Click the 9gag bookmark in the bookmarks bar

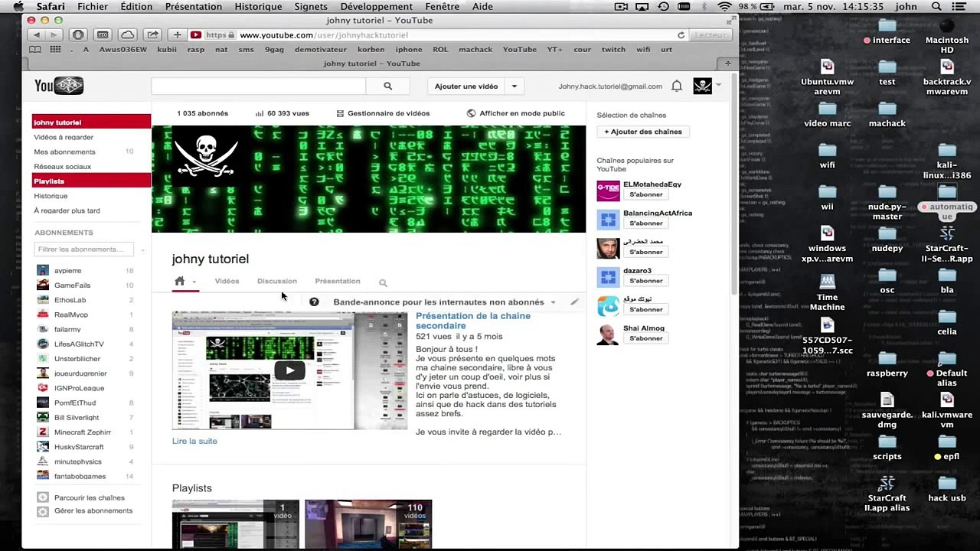[274, 49]
